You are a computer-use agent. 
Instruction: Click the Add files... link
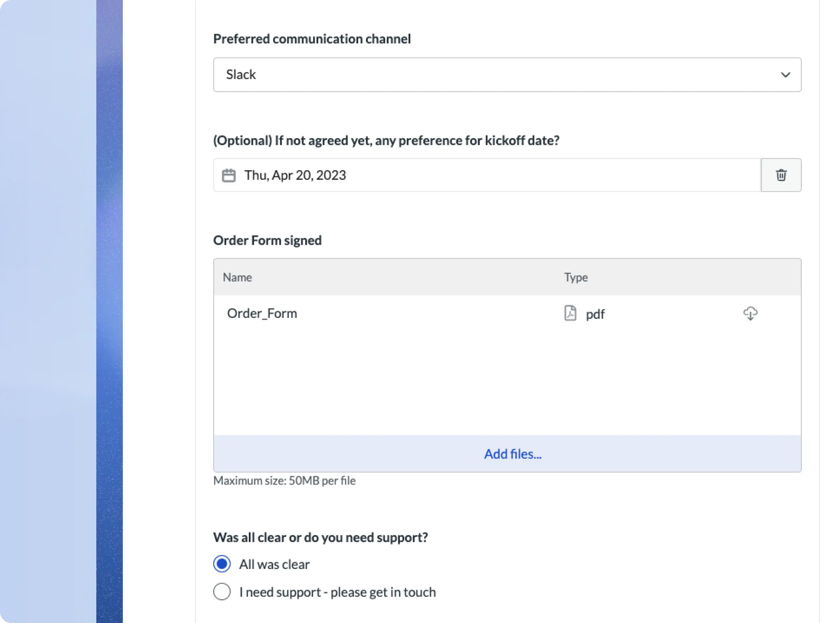tap(512, 454)
